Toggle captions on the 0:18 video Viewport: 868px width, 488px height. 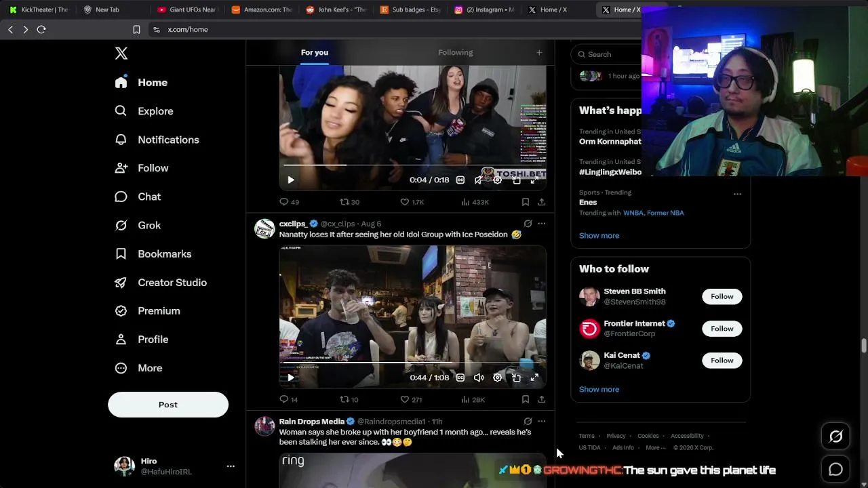coord(460,180)
